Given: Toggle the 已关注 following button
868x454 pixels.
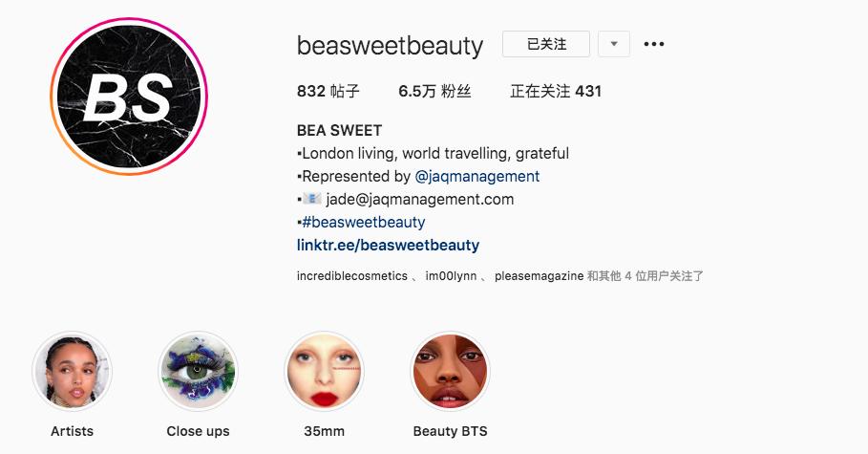Looking at the screenshot, I should pos(546,44).
